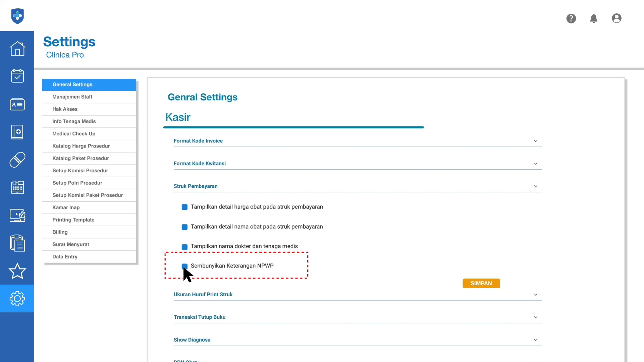Select the bandage icon in sidebar

click(17, 160)
